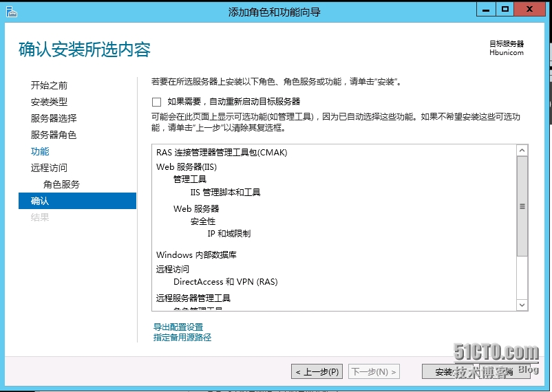Click the wizard icon in the title bar
The image size is (552, 392).
point(12,12)
